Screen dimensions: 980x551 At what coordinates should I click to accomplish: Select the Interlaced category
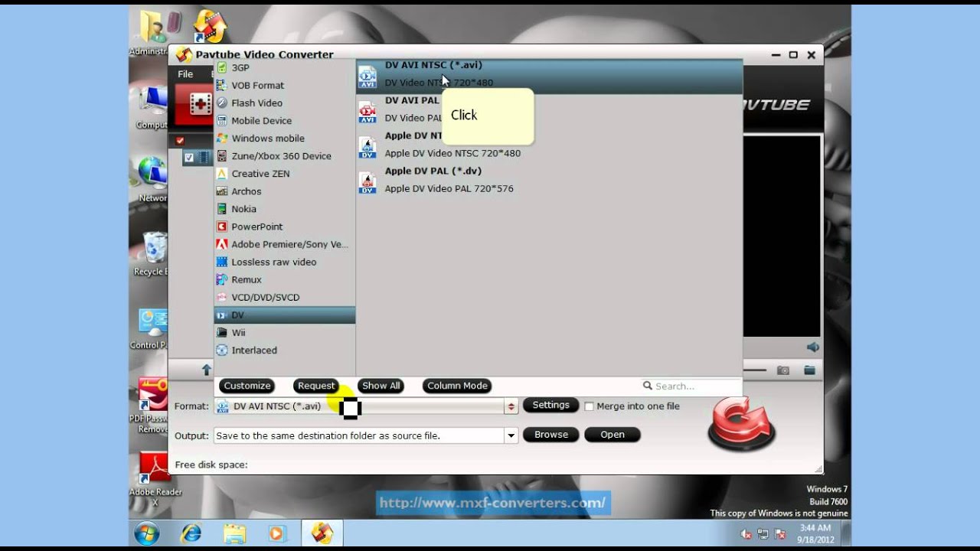(285, 350)
